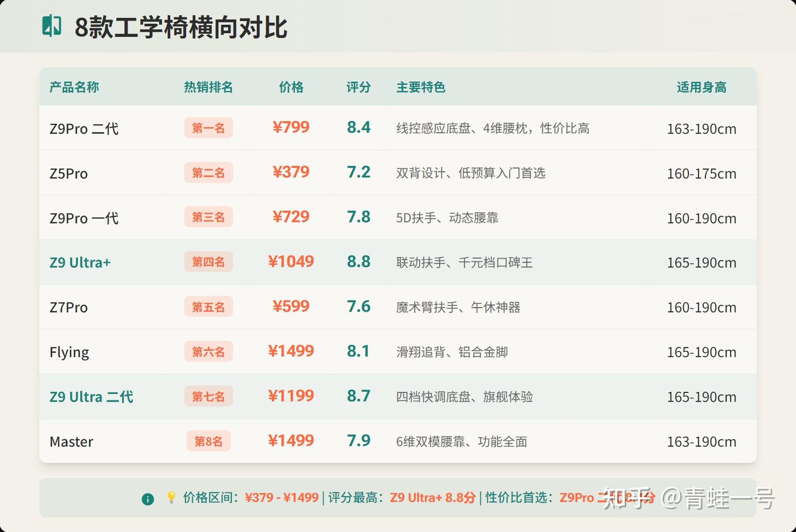
Task: Click feature text 双背设计、低预算入门首选
Action: pos(470,173)
